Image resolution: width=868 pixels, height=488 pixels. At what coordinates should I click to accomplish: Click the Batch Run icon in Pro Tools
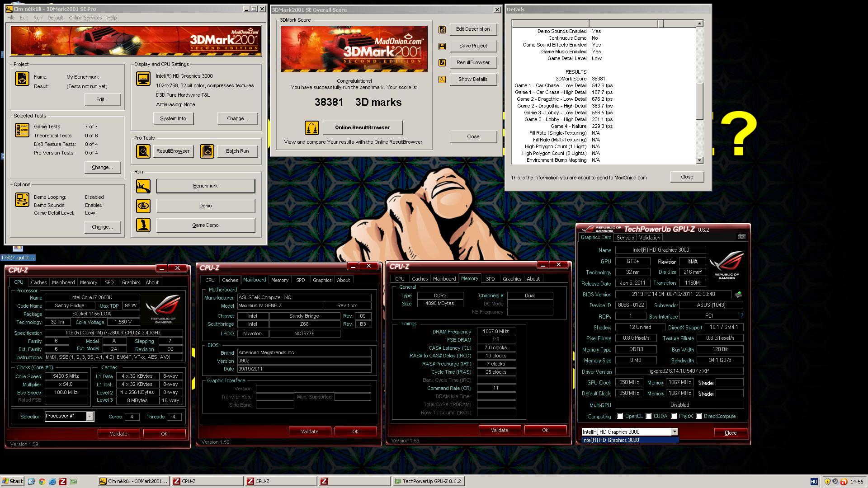tap(207, 151)
